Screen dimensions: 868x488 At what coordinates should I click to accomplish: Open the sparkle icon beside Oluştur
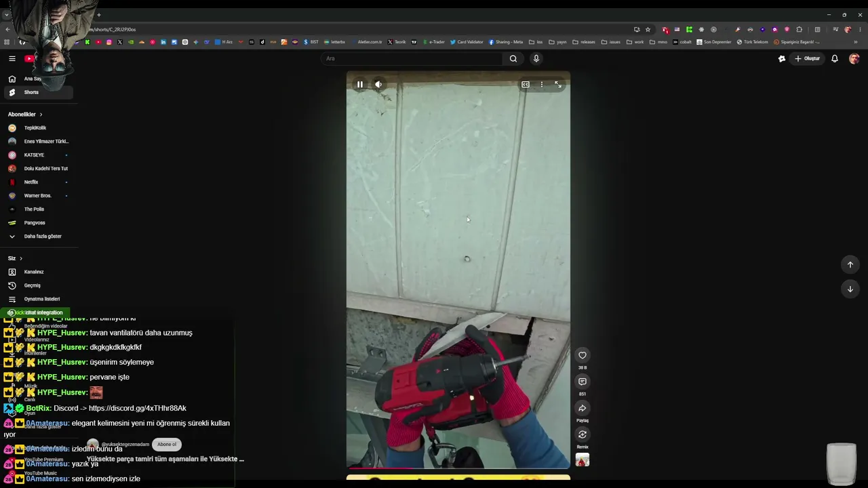(x=782, y=59)
